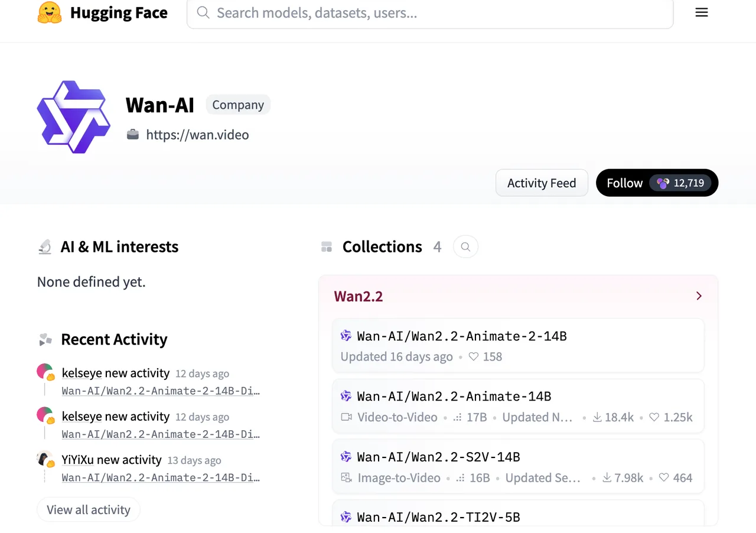Click the Video-to-Video task label
756x533 pixels.
pos(397,417)
